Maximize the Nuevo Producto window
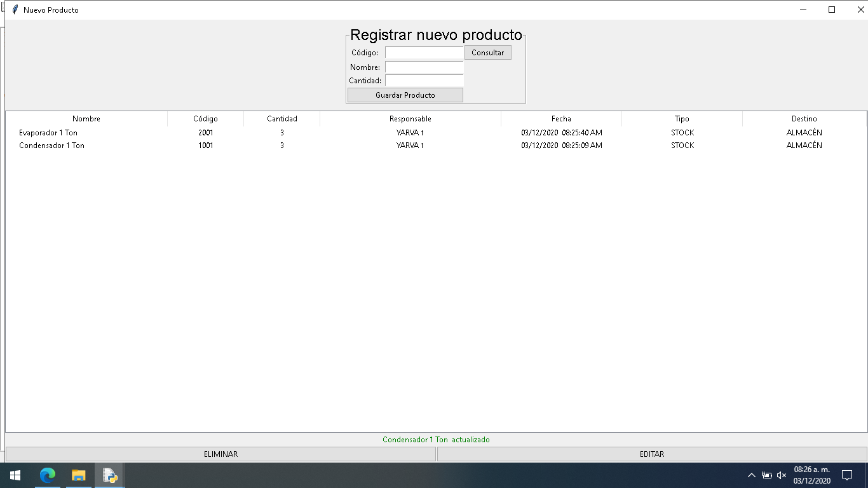 (832, 10)
